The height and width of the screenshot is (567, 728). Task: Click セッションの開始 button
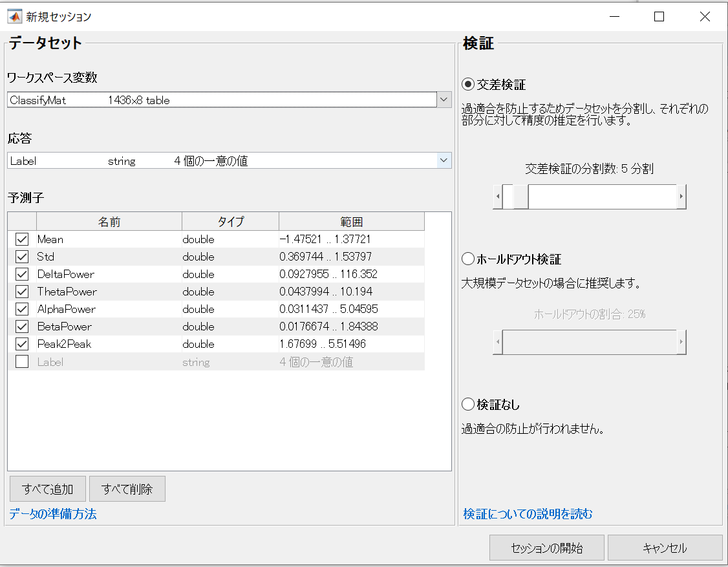tap(547, 548)
